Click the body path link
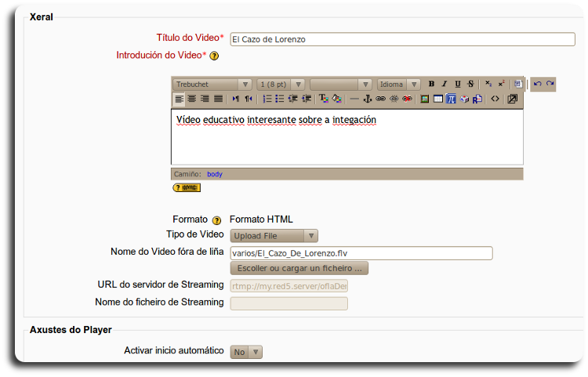Screen dimensions: 588x377 tap(215, 174)
